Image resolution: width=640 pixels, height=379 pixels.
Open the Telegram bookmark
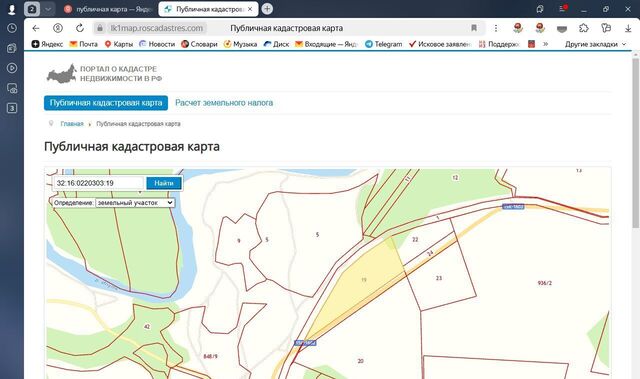point(384,44)
